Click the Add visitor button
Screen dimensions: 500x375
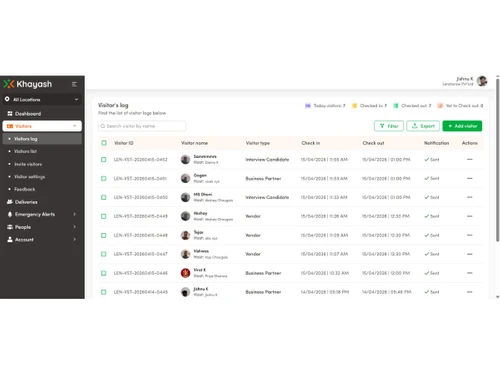coord(462,126)
